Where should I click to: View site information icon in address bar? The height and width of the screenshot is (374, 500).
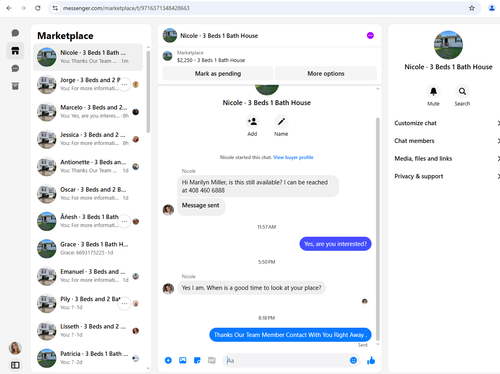(55, 8)
